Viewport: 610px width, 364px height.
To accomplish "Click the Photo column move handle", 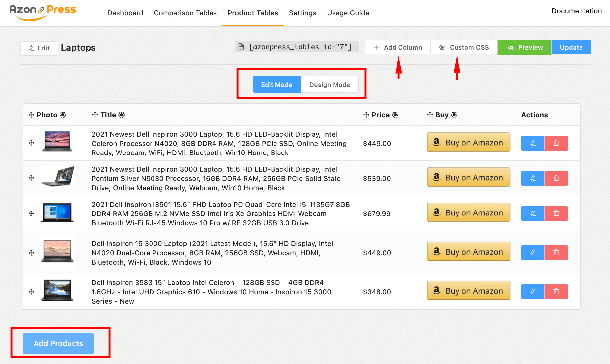I will pyautogui.click(x=31, y=115).
